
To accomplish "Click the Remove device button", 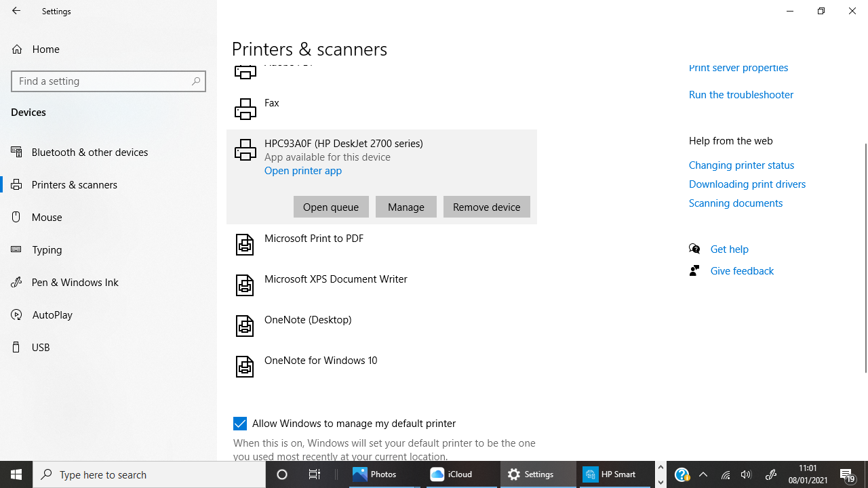I will pos(486,207).
